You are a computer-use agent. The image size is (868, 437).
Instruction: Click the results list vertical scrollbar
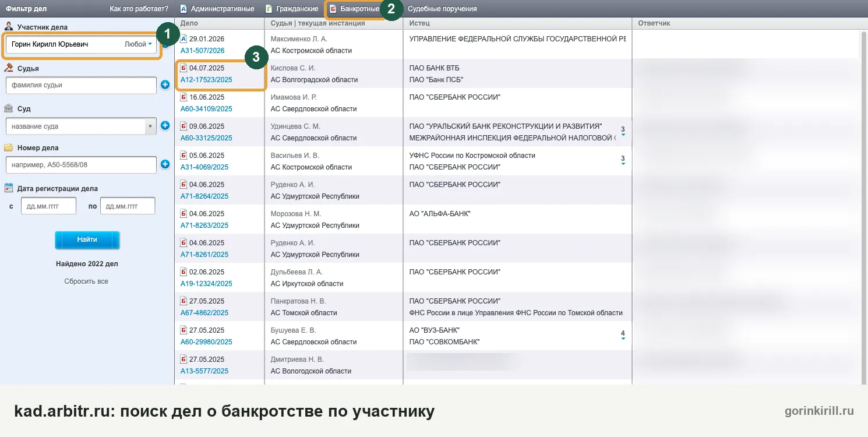(x=863, y=207)
